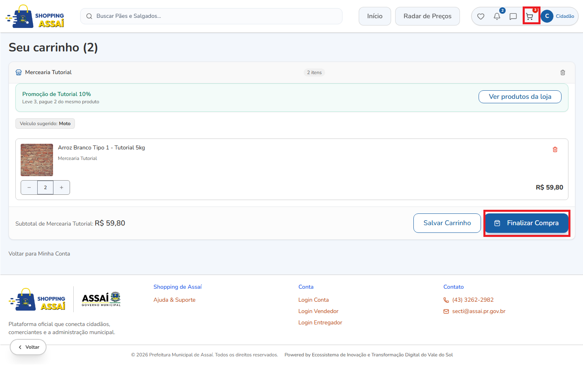The width and height of the screenshot is (583, 392).
Task: Click the Mercearia Tutorial store name header
Action: tap(48, 72)
